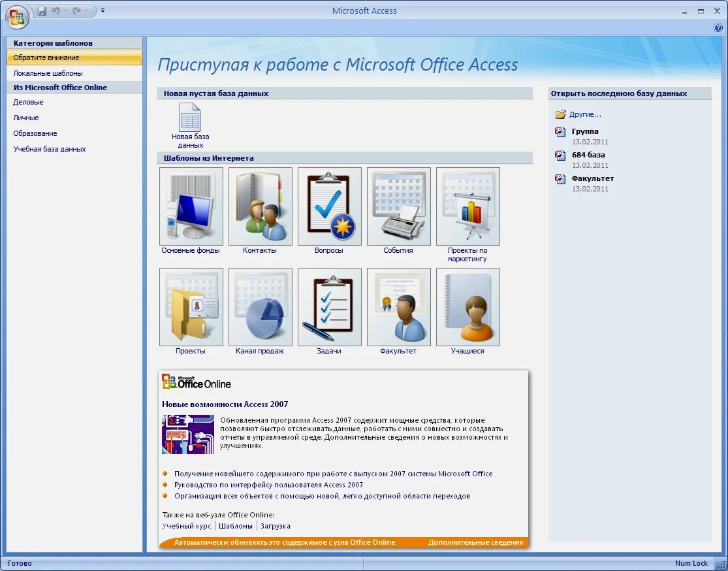Screen dimensions: 728x571
Task: Open Microsoft Access Help question mark icon
Action: (718, 28)
